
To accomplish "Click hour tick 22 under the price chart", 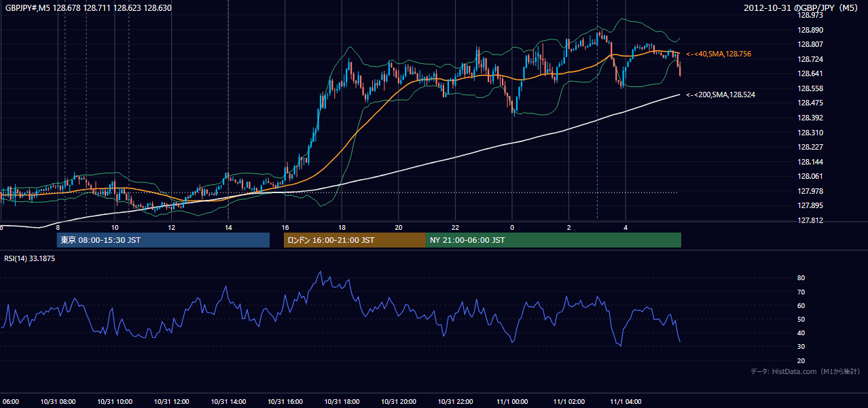I will tap(455, 227).
